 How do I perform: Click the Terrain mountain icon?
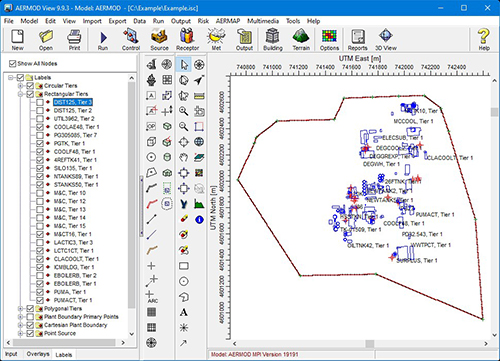[x=301, y=40]
